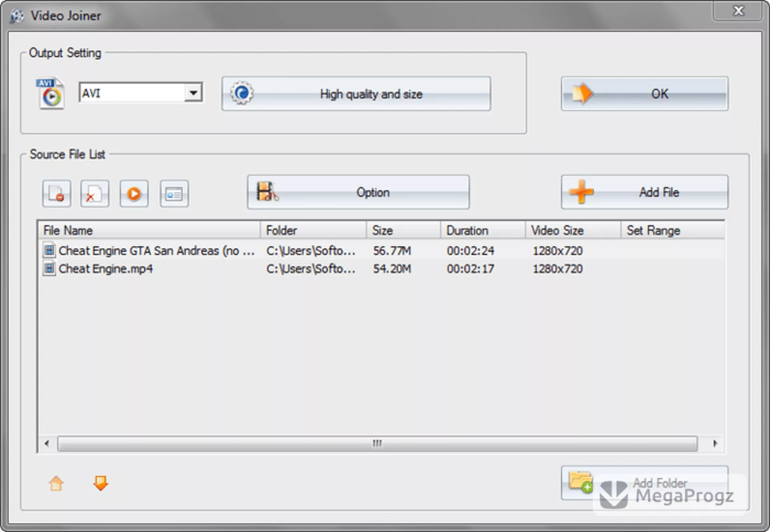This screenshot has width=770, height=532.
Task: Click the clear list icon with red X
Action: pyautogui.click(x=94, y=194)
